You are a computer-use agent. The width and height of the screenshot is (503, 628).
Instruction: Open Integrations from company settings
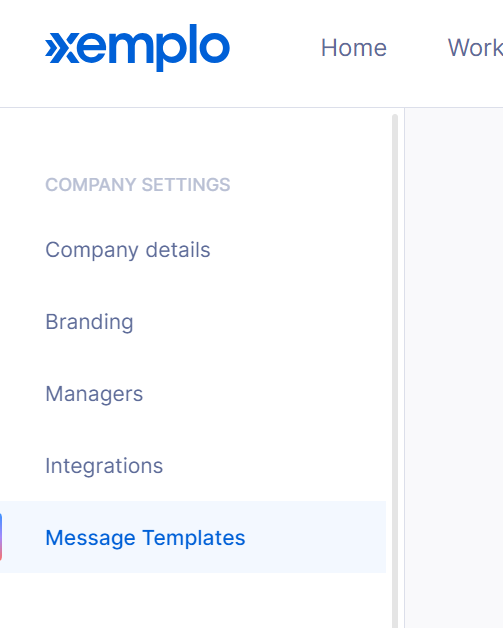pyautogui.click(x=104, y=466)
